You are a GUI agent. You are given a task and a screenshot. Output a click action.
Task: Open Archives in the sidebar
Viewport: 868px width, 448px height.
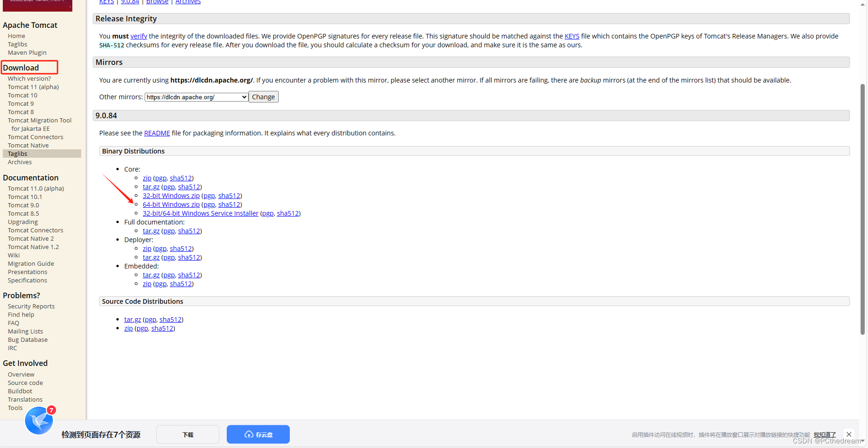click(20, 162)
